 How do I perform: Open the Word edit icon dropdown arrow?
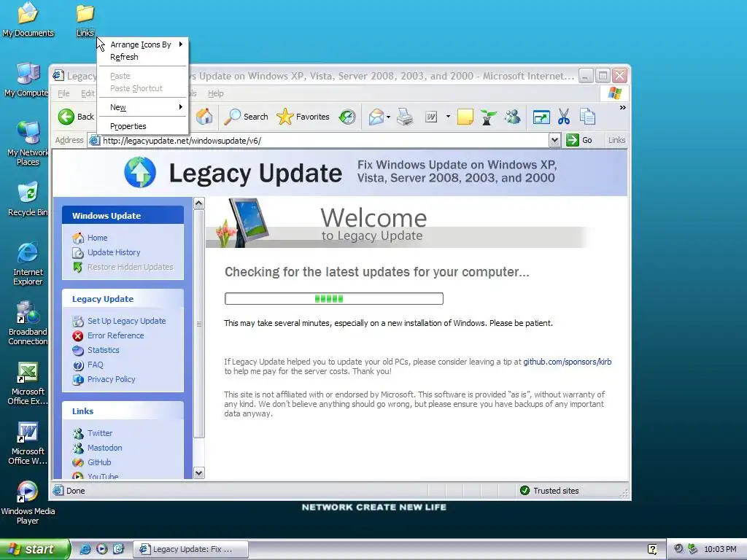pyautogui.click(x=448, y=116)
